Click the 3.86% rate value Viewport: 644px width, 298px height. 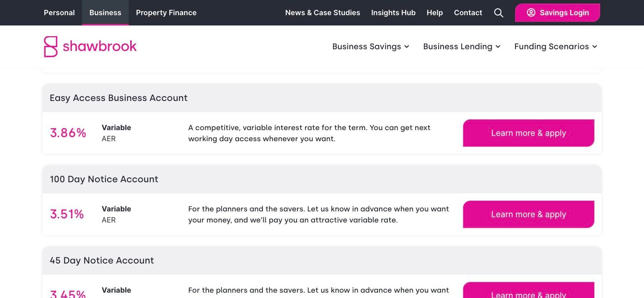(68, 133)
